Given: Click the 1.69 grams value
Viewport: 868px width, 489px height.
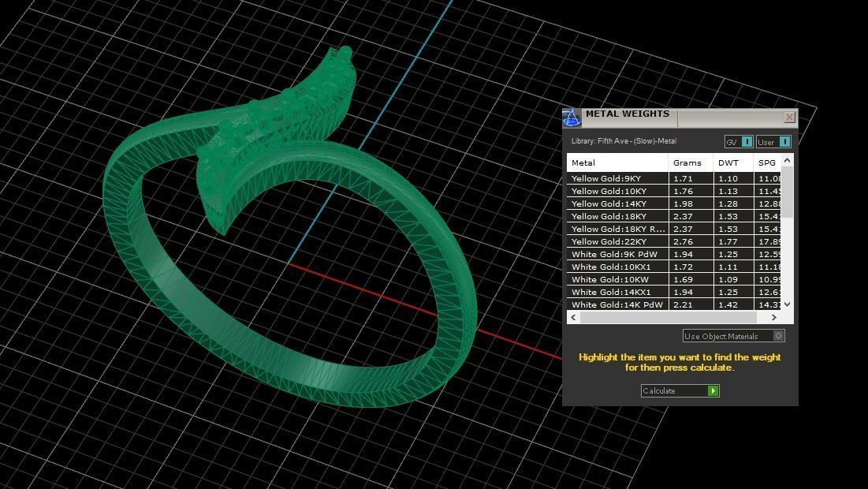Looking at the screenshot, I should [683, 280].
